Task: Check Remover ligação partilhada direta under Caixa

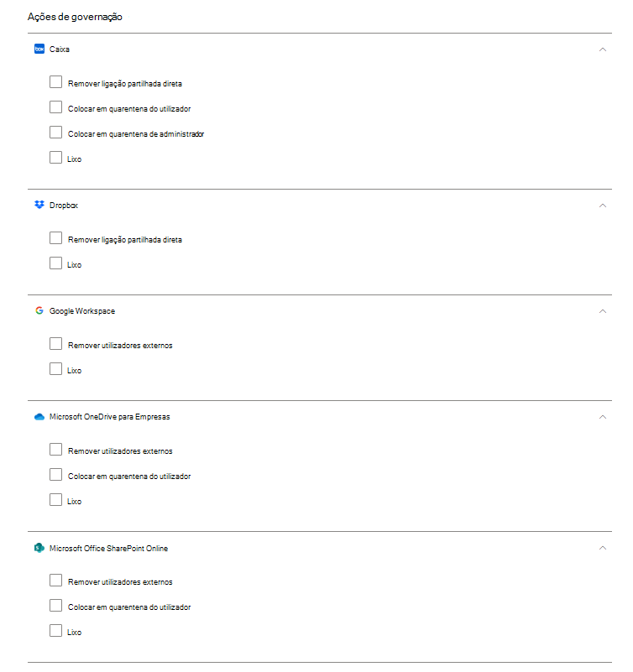Action: [55, 82]
